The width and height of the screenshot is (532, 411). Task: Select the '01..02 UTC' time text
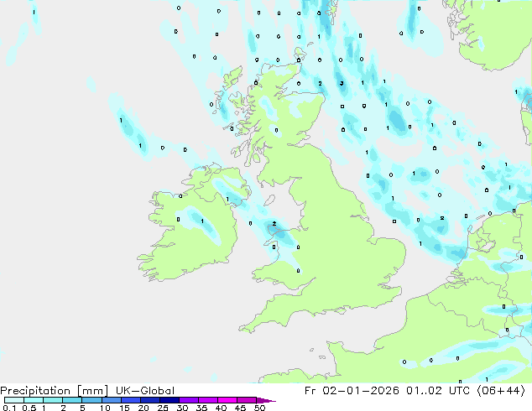point(438,391)
